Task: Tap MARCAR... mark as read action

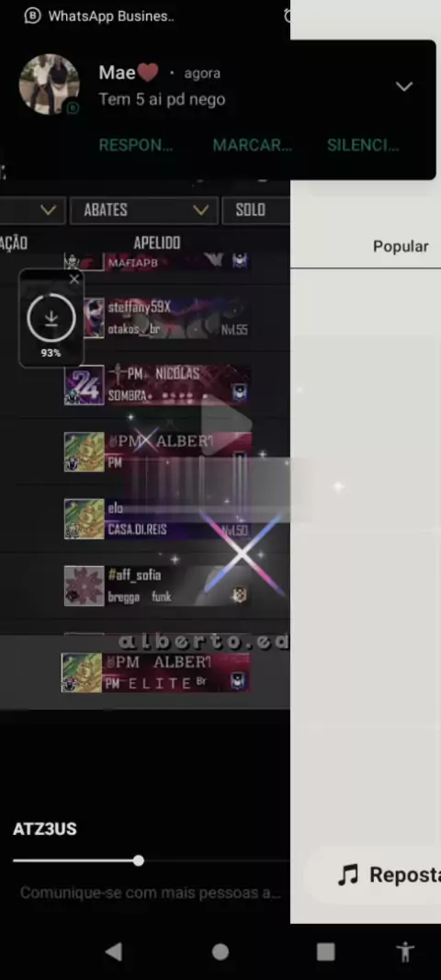Action: pyautogui.click(x=252, y=145)
